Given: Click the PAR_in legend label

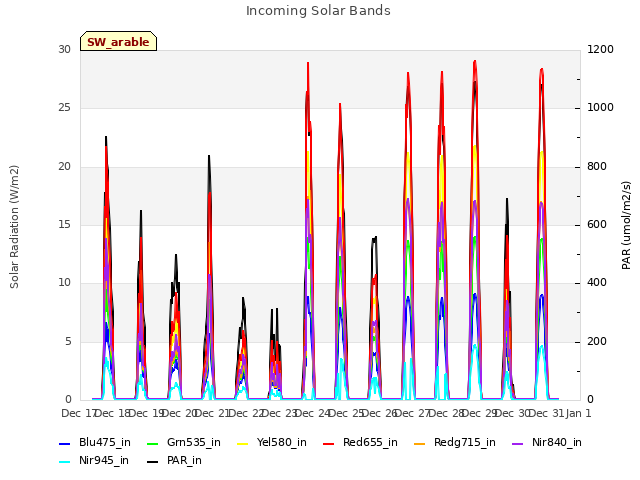Looking at the screenshot, I should click(x=184, y=460).
